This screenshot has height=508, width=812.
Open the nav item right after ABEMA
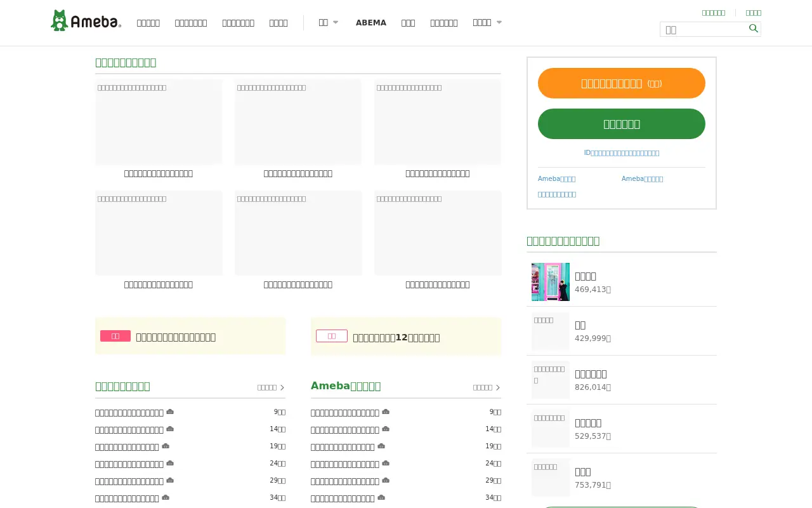(x=409, y=23)
